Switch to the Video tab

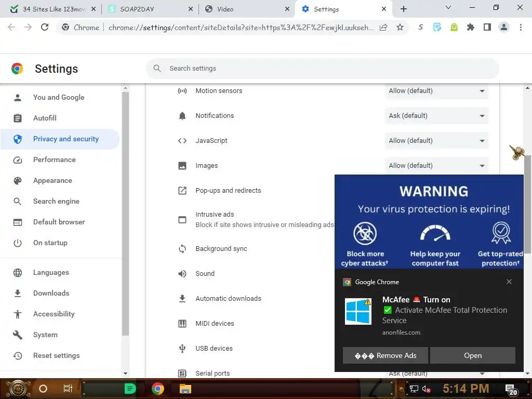pyautogui.click(x=248, y=9)
